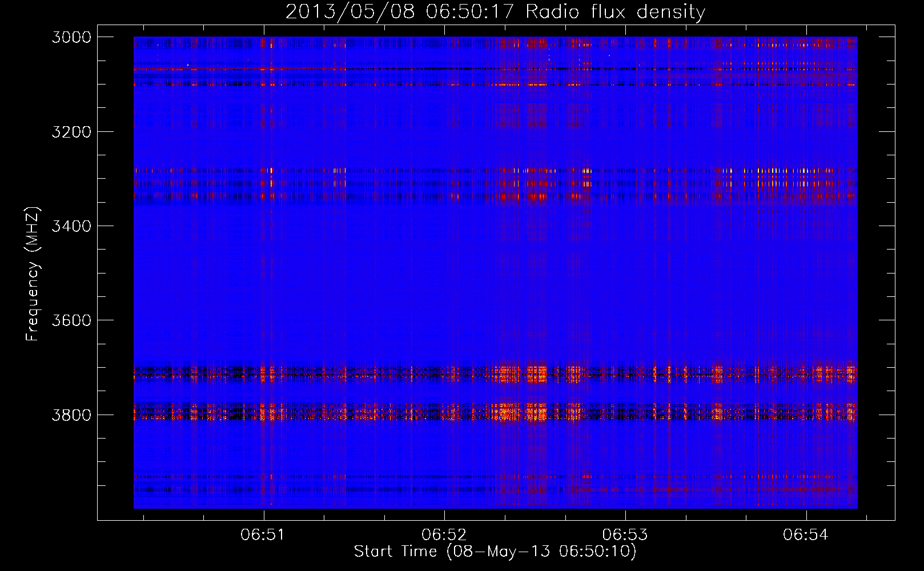The width and height of the screenshot is (924, 571).
Task: Click the plot title '2013/05/08 06:50:17 Radio flux density'
Action: click(495, 12)
